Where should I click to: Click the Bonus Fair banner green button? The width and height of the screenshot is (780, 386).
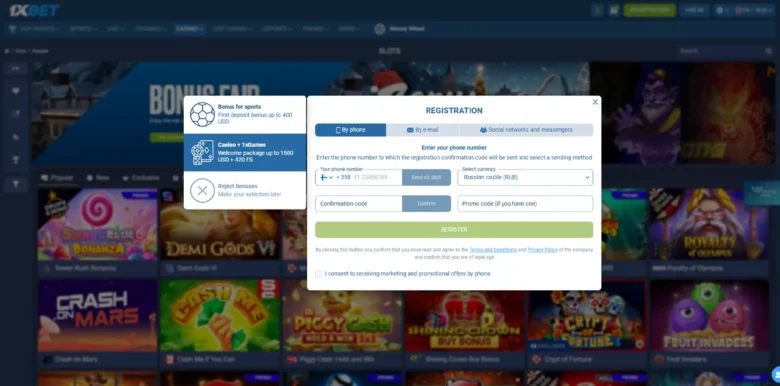point(166,137)
